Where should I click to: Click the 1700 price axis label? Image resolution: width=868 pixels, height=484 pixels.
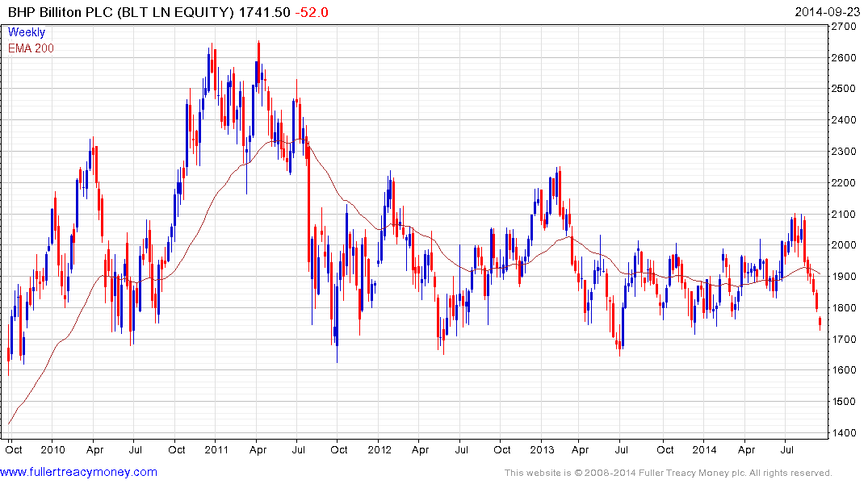[845, 339]
